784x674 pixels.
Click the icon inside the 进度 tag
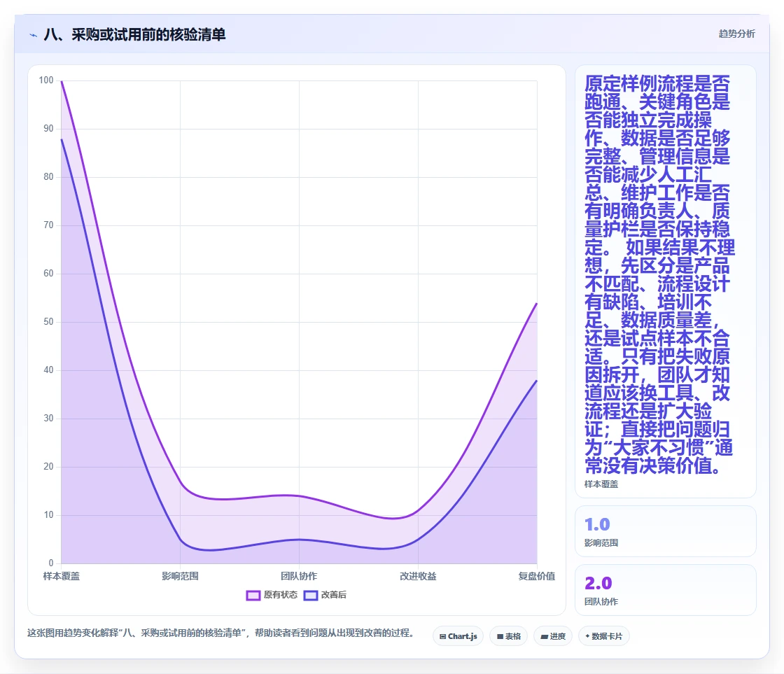click(x=545, y=636)
